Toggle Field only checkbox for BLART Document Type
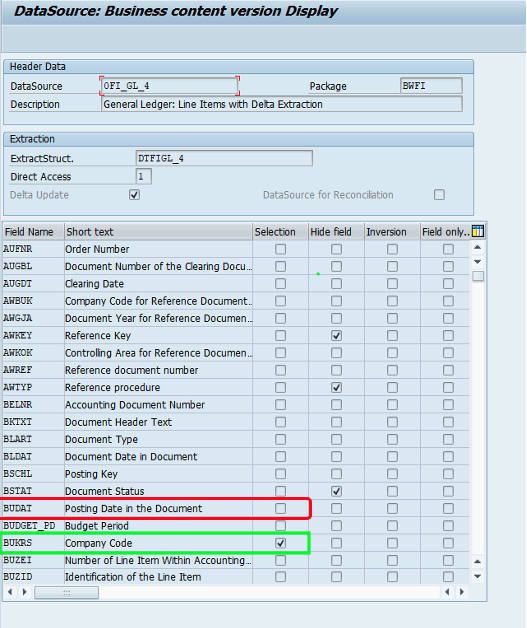Screen dimensions: 527x628 (x=448, y=439)
